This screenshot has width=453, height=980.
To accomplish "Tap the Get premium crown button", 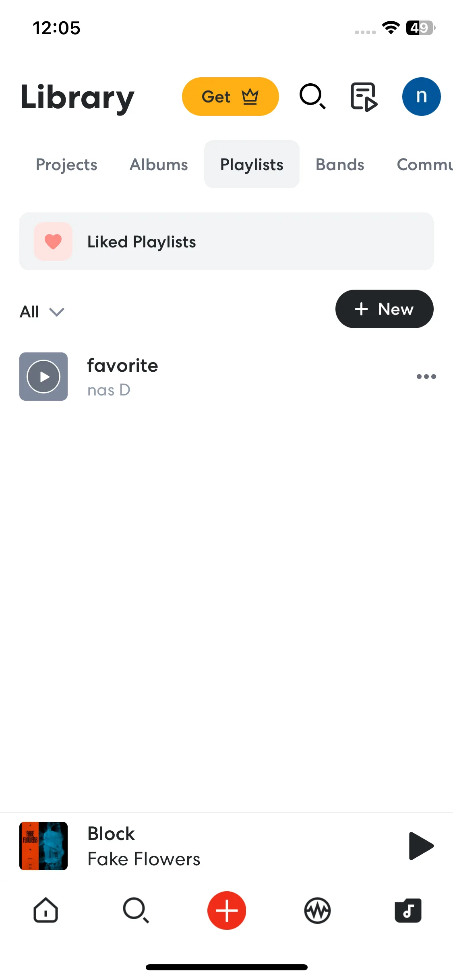I will click(230, 97).
